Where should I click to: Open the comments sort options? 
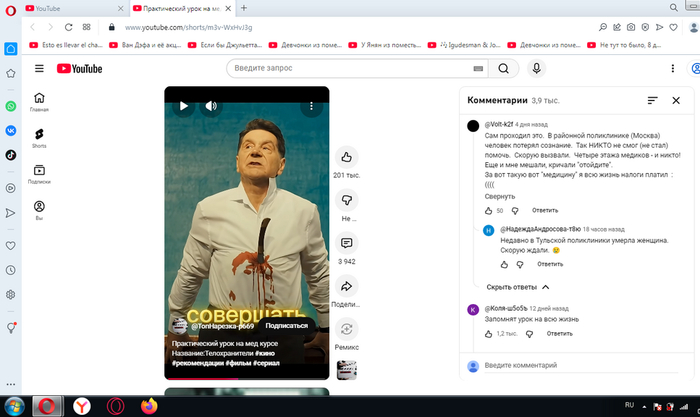(652, 101)
